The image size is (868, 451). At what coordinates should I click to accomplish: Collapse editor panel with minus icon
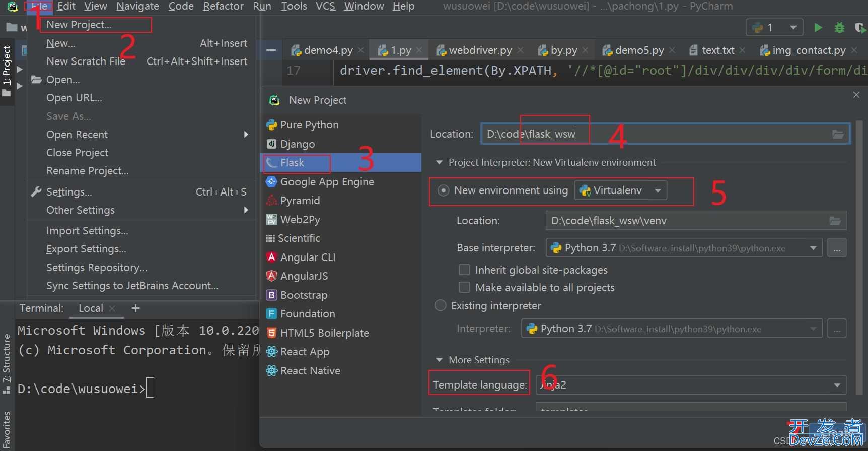(x=271, y=50)
